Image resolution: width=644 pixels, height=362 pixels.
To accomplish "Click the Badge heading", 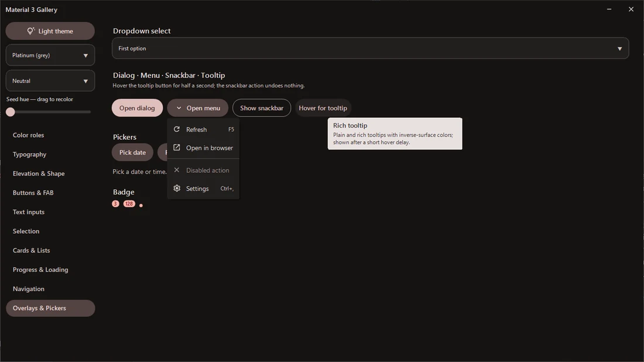I will (x=124, y=192).
